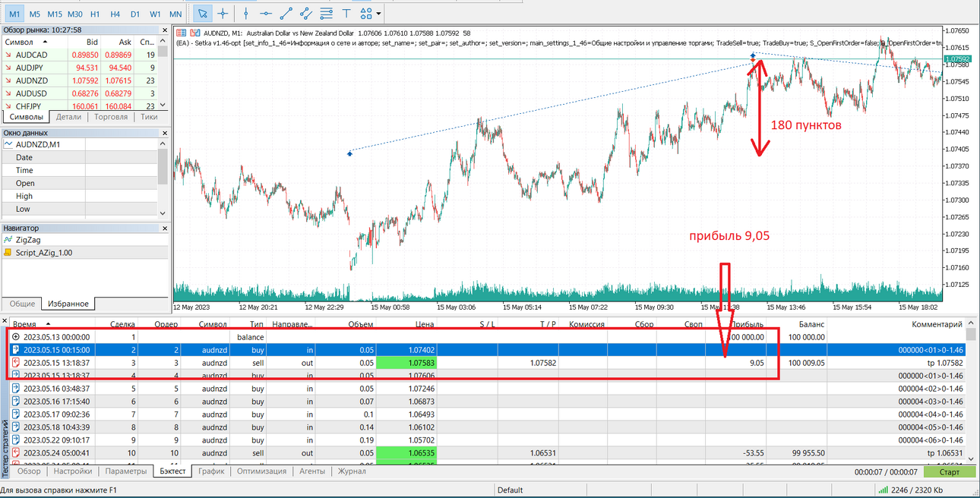Click the Default profile in status bar
Viewport: 980px width, 498px height.
(x=511, y=490)
